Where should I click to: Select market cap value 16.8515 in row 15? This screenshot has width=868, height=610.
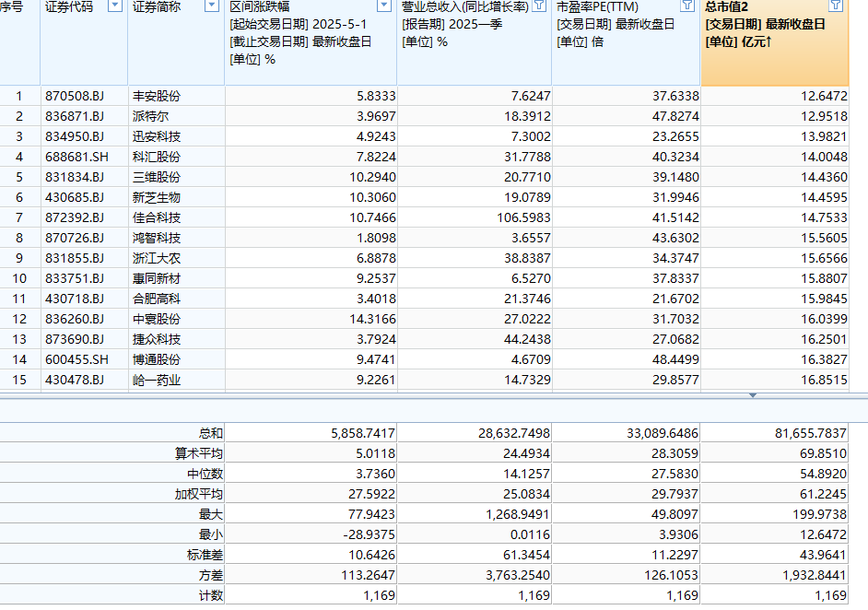(824, 381)
